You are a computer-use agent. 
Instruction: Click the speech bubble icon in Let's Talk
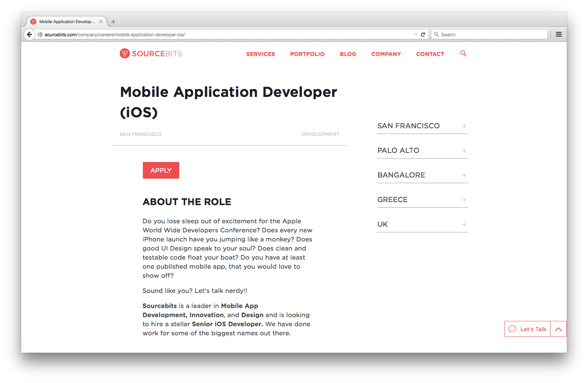coord(513,329)
